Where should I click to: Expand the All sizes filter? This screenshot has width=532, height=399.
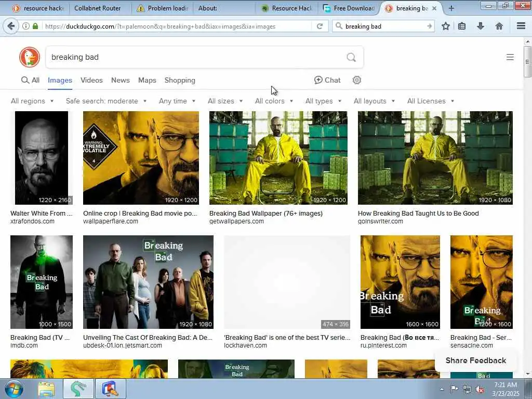[x=225, y=101]
